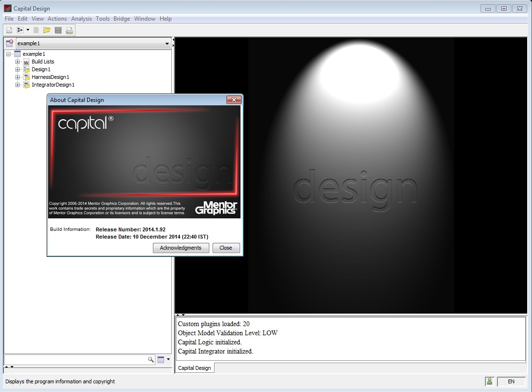This screenshot has width=532, height=392.
Task: Click the EN language indicator in the status bar
Action: pos(511,381)
